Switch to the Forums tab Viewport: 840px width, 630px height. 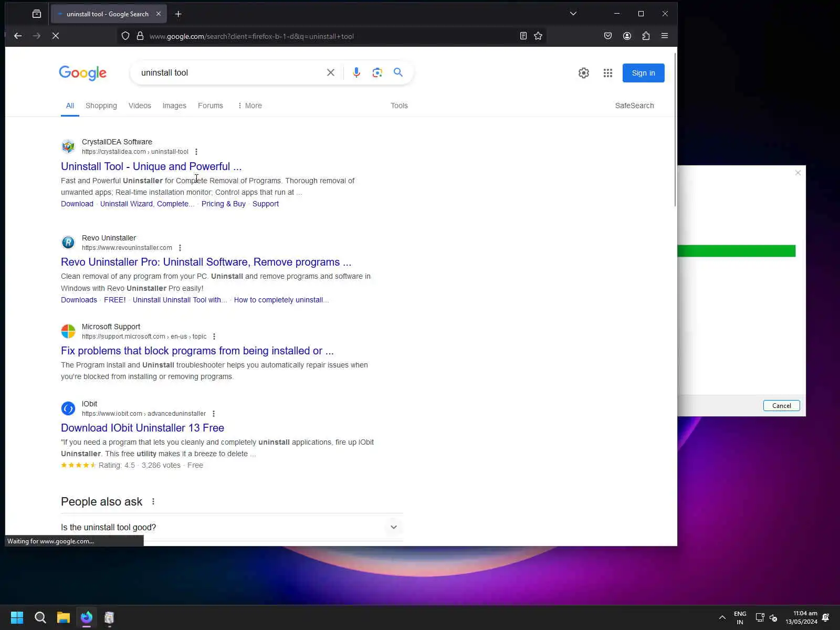(211, 106)
